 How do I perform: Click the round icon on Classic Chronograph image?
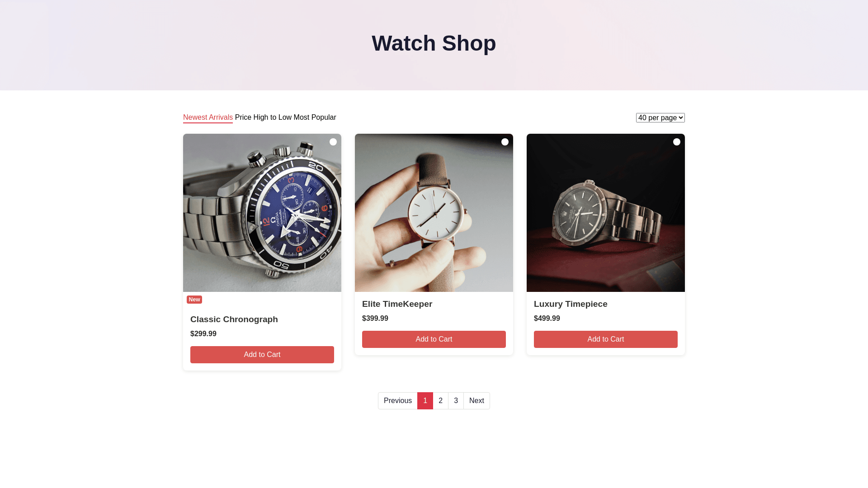[333, 142]
